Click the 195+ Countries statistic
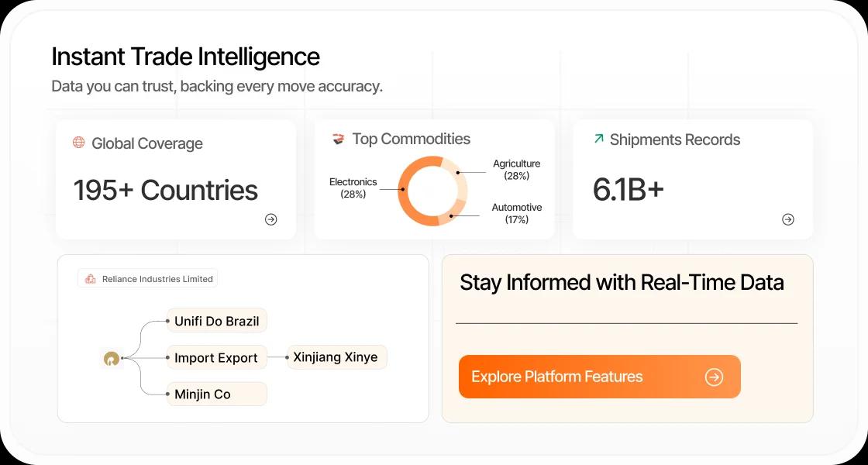This screenshot has width=868, height=465. pyautogui.click(x=165, y=190)
